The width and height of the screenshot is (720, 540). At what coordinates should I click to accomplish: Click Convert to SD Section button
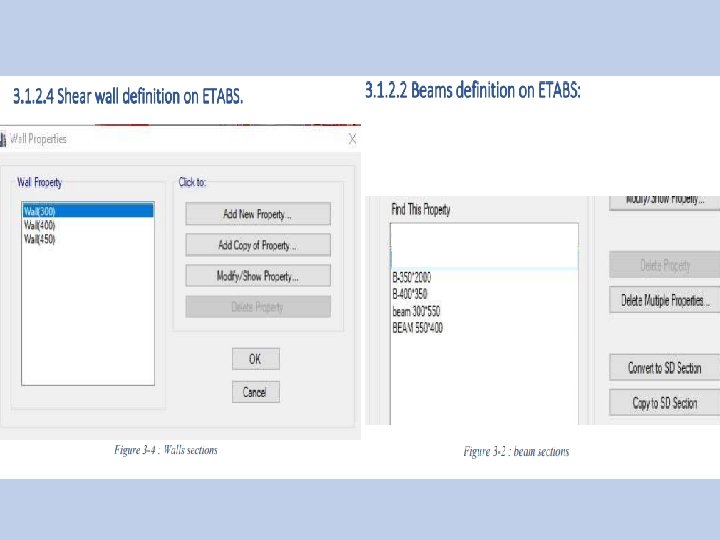tap(664, 367)
